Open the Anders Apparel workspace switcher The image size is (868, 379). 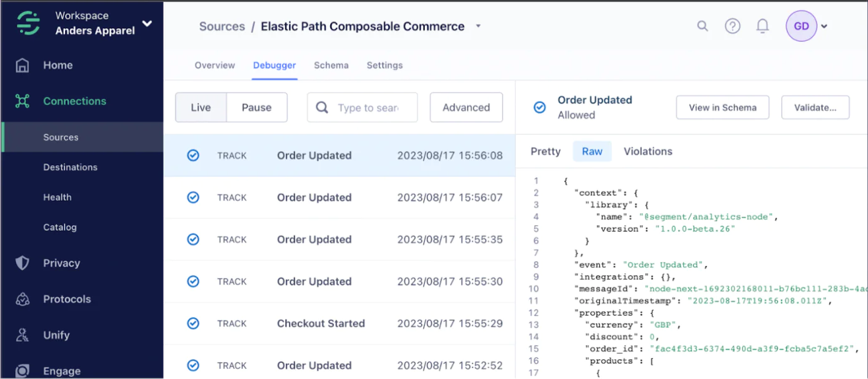(147, 21)
